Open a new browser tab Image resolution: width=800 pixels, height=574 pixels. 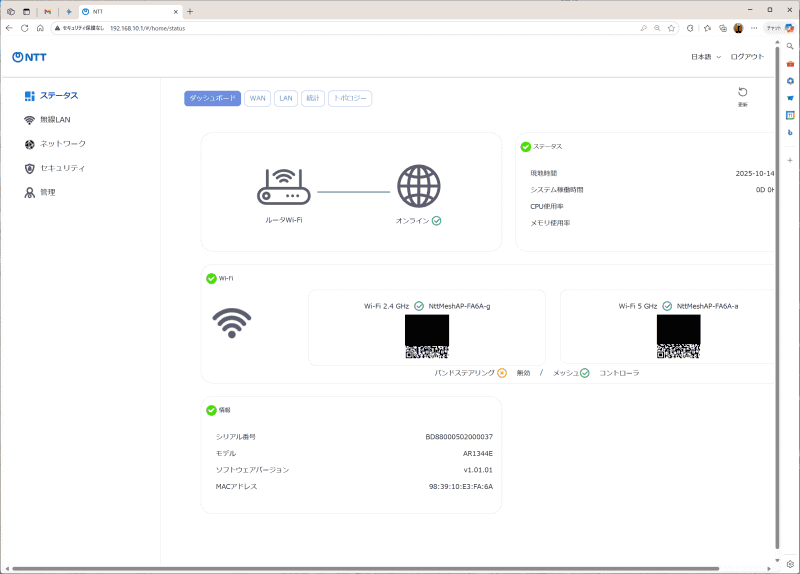coord(190,11)
